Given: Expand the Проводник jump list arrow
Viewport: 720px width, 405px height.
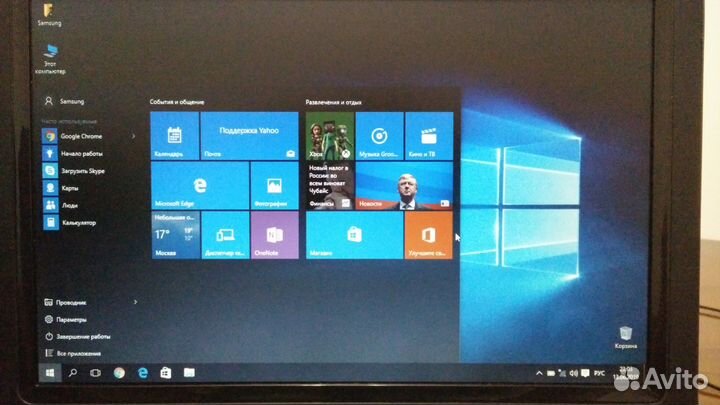Looking at the screenshot, I should point(135,302).
